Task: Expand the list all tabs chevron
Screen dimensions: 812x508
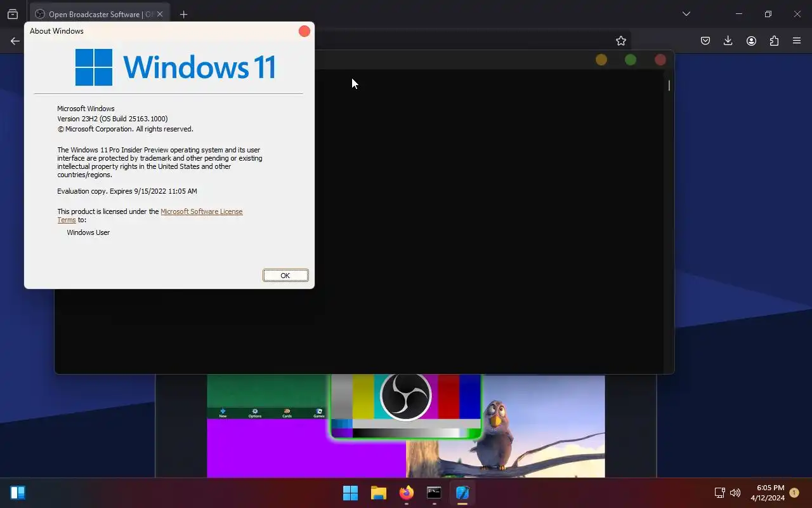Action: (686, 14)
